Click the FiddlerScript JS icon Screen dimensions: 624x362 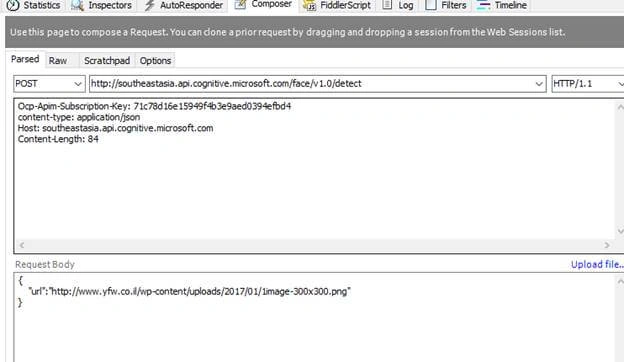pos(309,6)
